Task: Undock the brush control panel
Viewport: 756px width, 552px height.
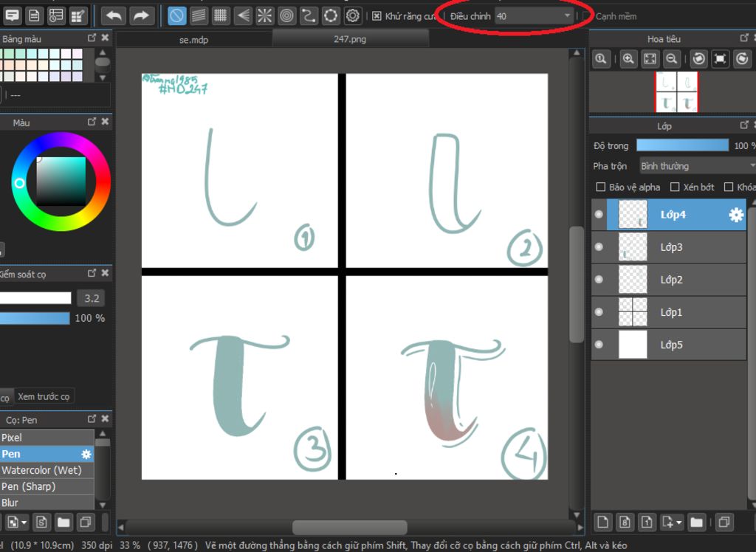Action: (92, 273)
